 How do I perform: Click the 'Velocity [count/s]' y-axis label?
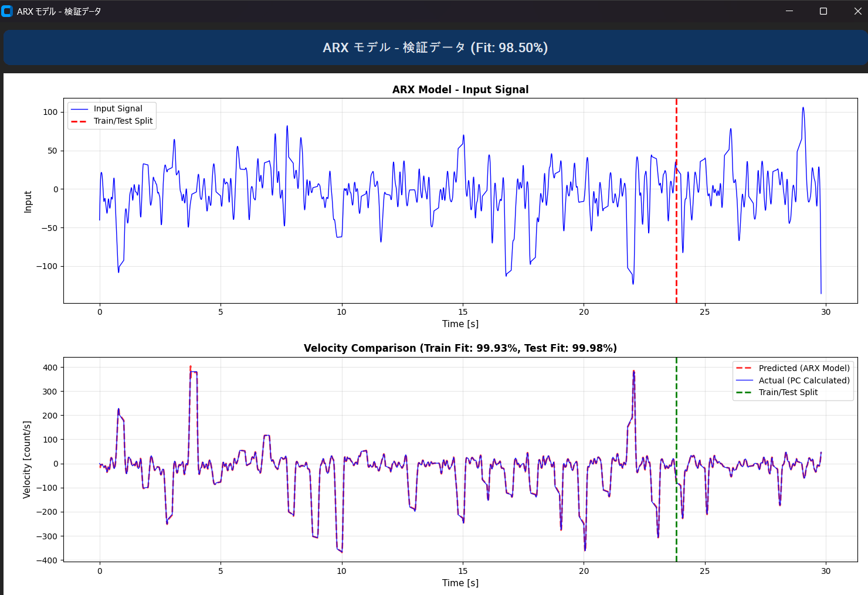[x=26, y=460]
